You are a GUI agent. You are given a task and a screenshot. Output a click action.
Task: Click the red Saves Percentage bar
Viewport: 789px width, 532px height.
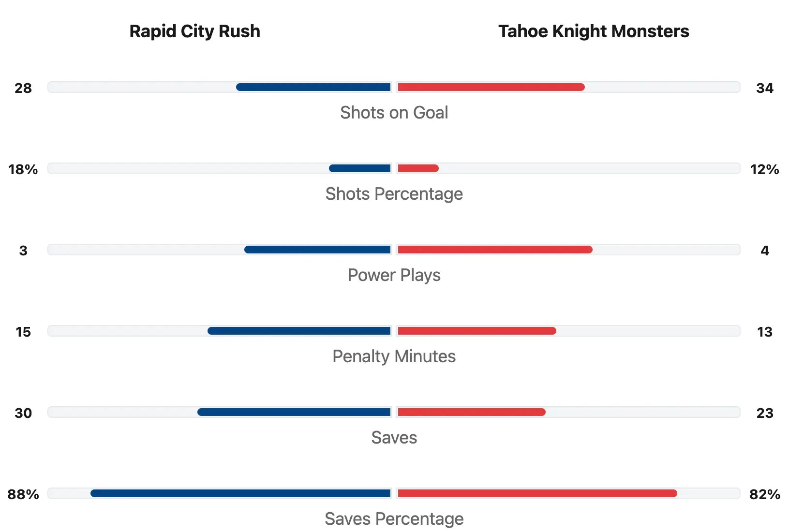click(537, 493)
